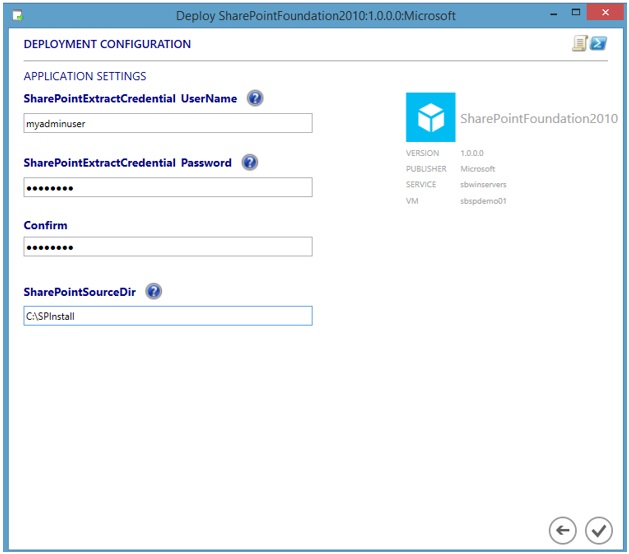The image size is (629, 554).
Task: Click the window icon in the title bar
Action: pos(18,16)
